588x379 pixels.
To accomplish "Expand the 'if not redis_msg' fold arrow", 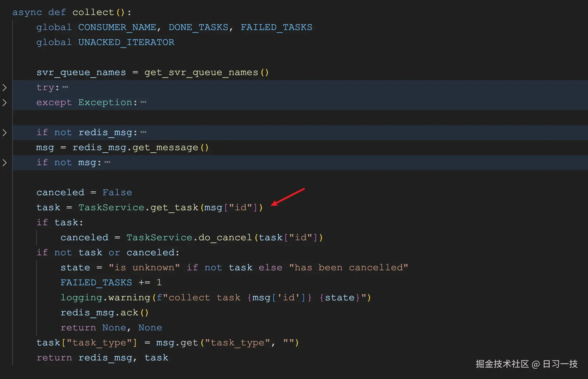I will click(x=5, y=133).
